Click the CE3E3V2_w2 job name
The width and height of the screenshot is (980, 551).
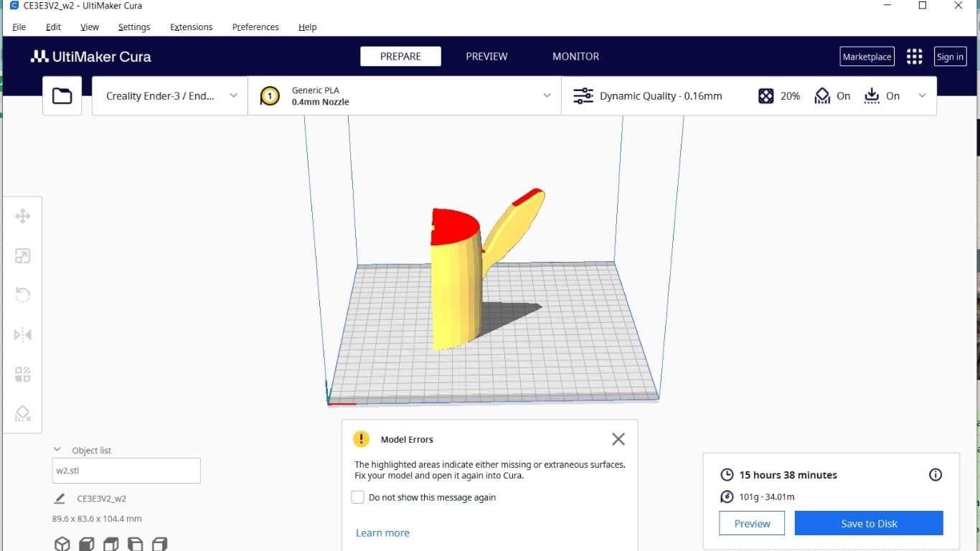pos(101,498)
